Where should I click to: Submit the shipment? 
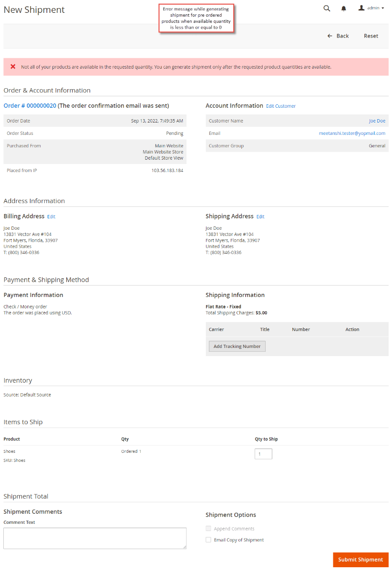361,560
